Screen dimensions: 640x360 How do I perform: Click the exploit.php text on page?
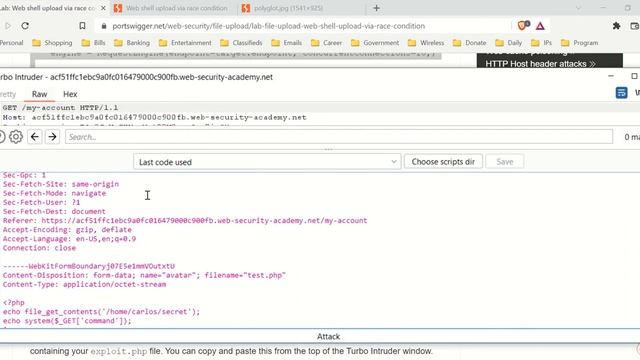click(118, 351)
